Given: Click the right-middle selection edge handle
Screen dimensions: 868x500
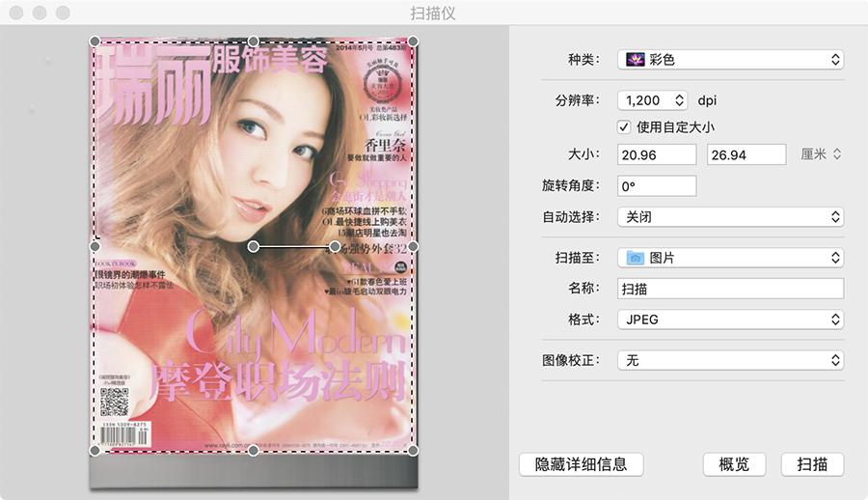Looking at the screenshot, I should tap(413, 246).
